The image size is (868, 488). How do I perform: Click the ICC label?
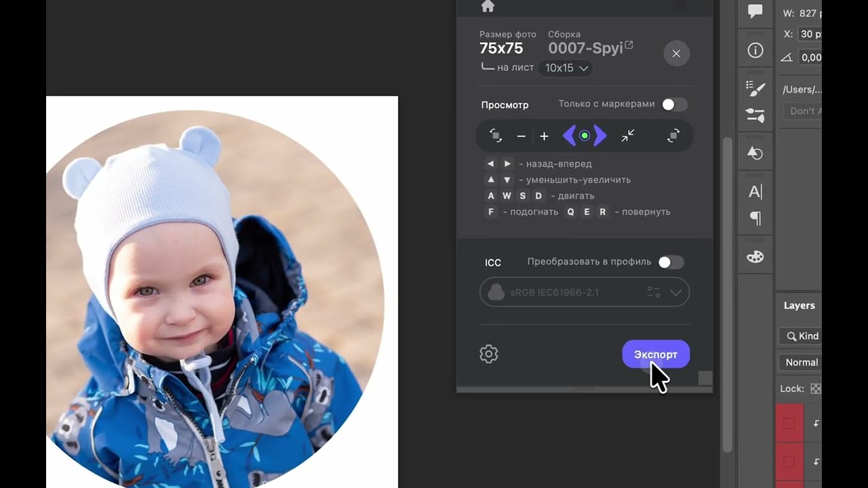coord(493,263)
